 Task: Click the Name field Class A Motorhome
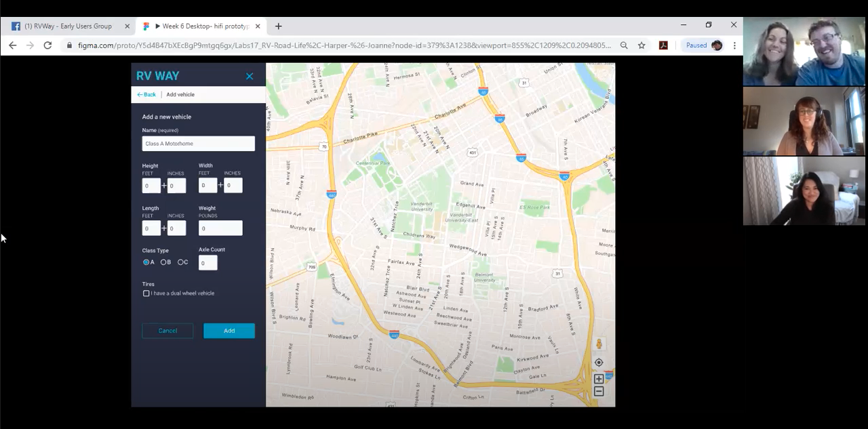198,144
